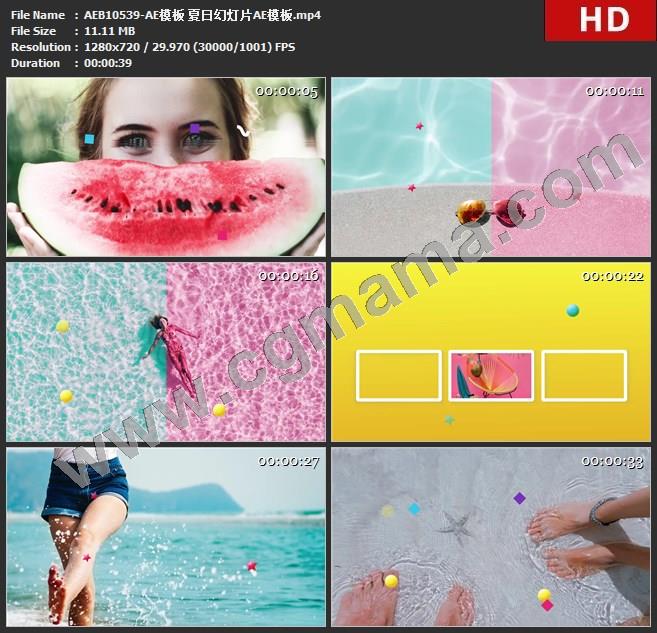Click the teal ball on yellow slide

click(572, 311)
